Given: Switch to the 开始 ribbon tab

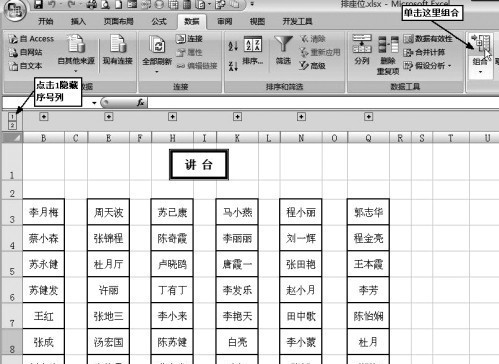Looking at the screenshot, I should 45,22.
